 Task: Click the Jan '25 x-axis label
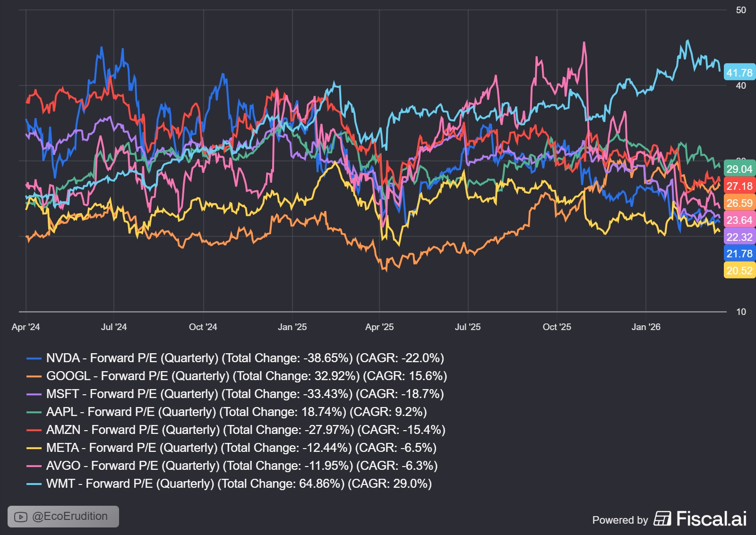tap(292, 327)
